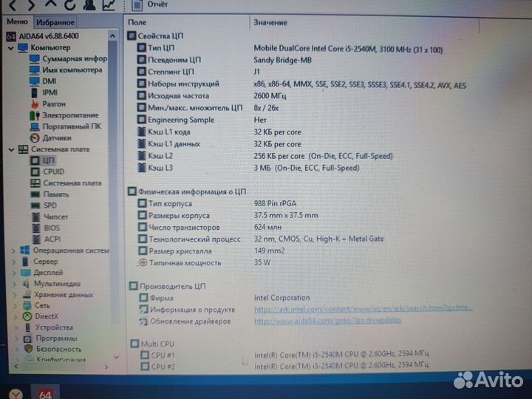532x399 pixels.
Task: Expand the Мультимедиа tree branch
Action: (x=15, y=284)
